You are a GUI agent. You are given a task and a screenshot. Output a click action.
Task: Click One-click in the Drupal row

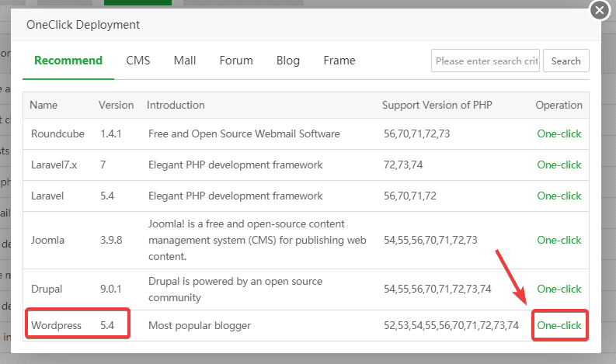(559, 289)
